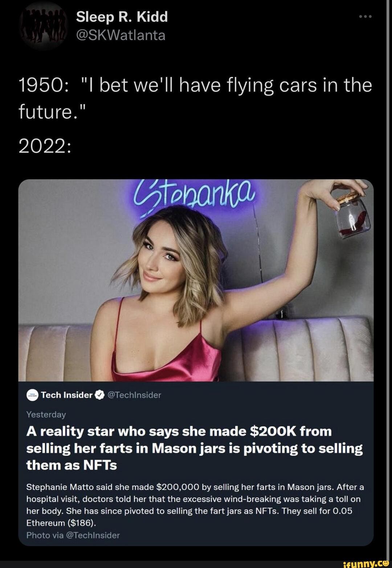Open the @TechInsider handle in card header

(134, 395)
